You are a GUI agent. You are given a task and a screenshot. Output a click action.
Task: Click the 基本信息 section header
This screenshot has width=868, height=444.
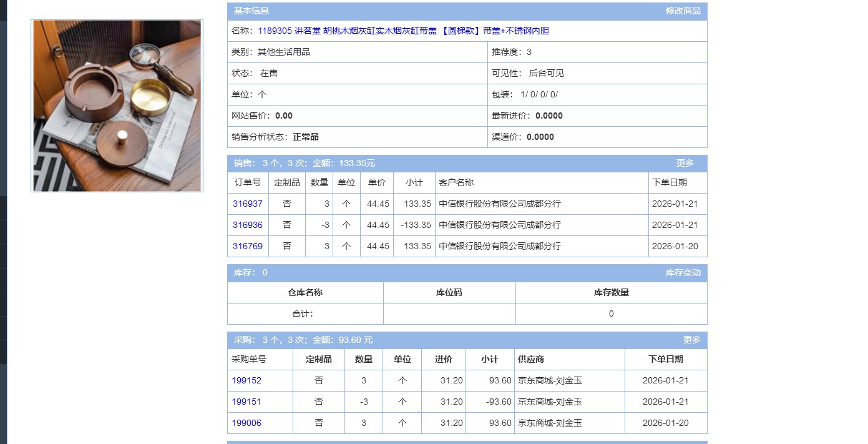251,11
